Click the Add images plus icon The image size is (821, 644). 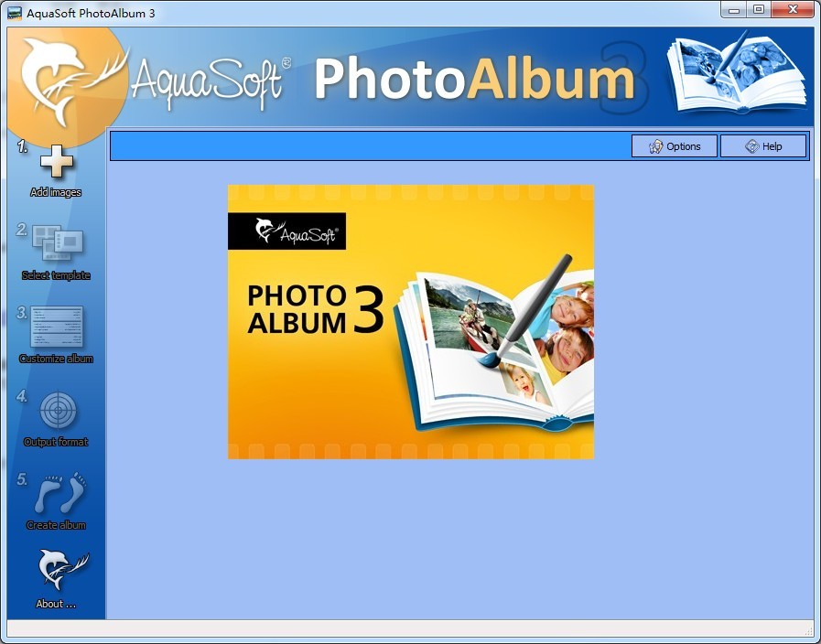pyautogui.click(x=57, y=163)
